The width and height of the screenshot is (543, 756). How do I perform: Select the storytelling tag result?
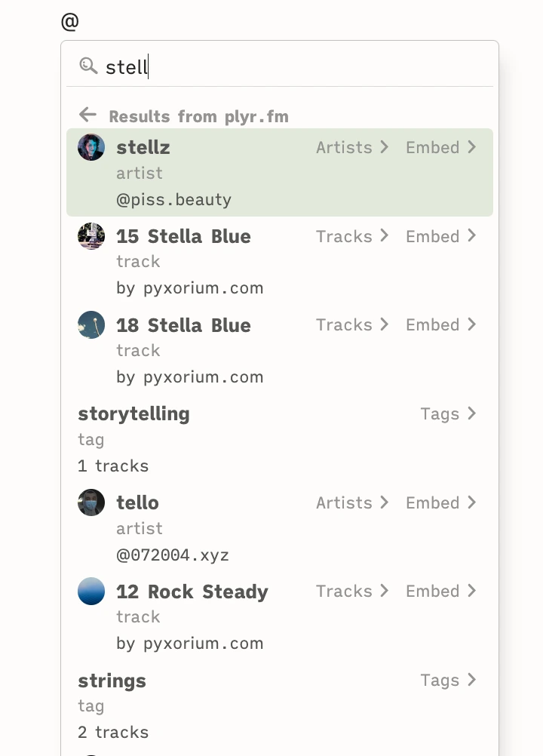pos(133,414)
